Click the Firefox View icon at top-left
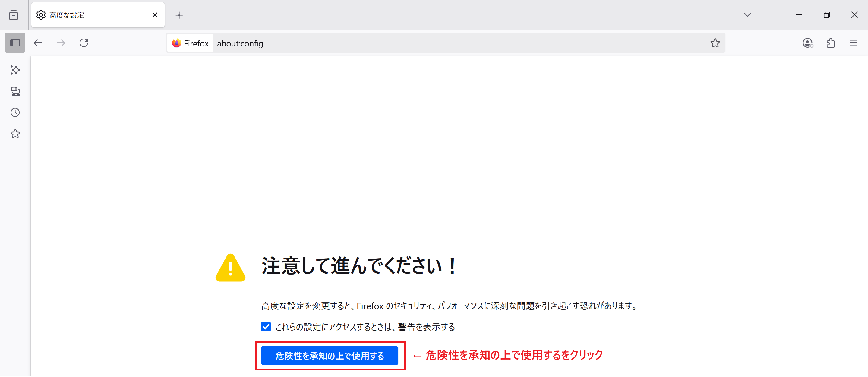Image resolution: width=868 pixels, height=377 pixels. [14, 15]
